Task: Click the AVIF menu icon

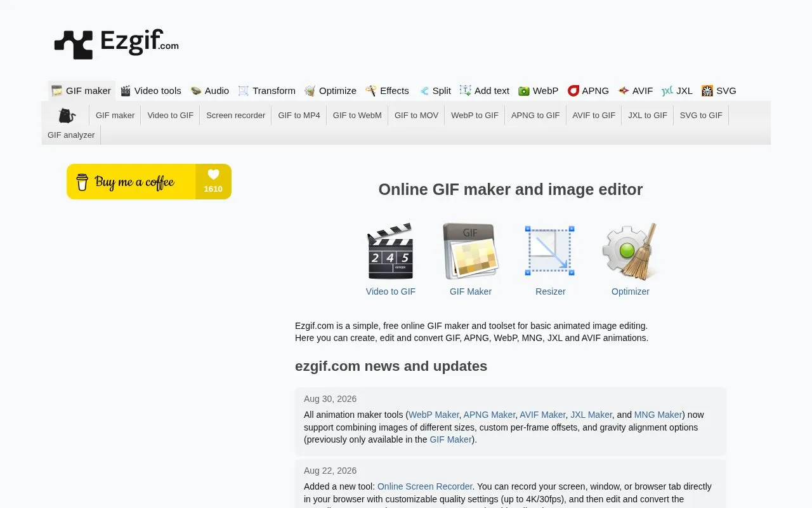Action: point(624,91)
